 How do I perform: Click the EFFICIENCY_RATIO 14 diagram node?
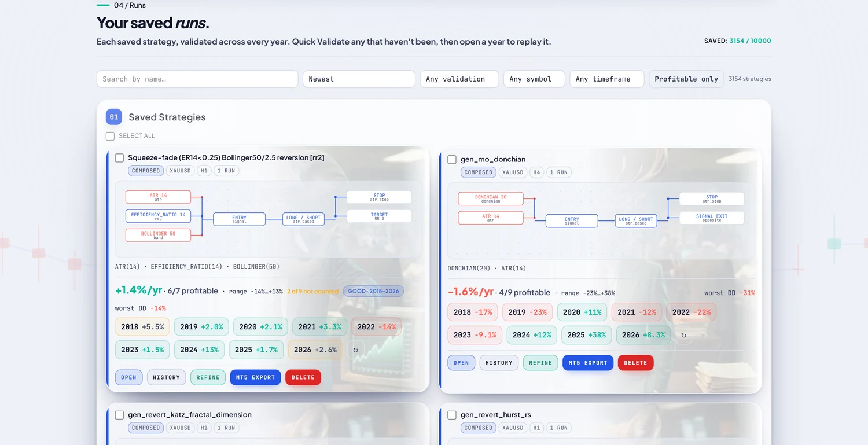coord(158,216)
